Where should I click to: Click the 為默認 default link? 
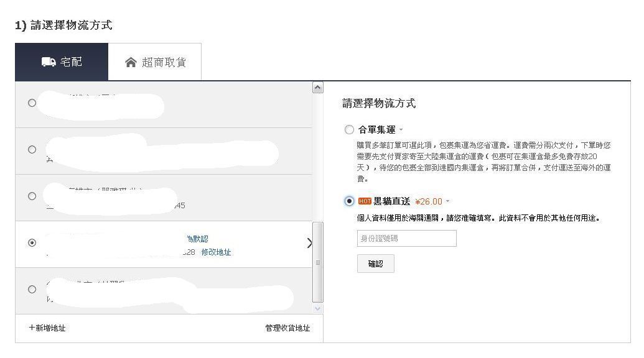197,239
